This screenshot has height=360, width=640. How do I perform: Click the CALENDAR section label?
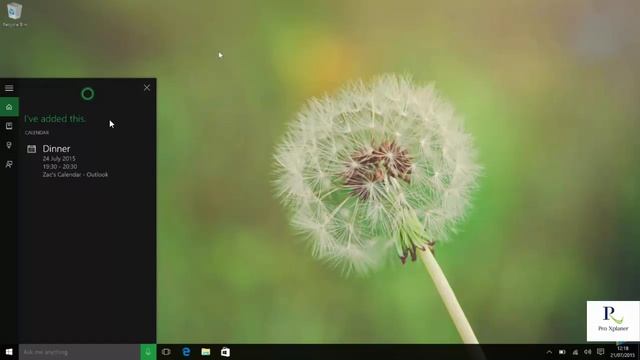click(x=37, y=133)
